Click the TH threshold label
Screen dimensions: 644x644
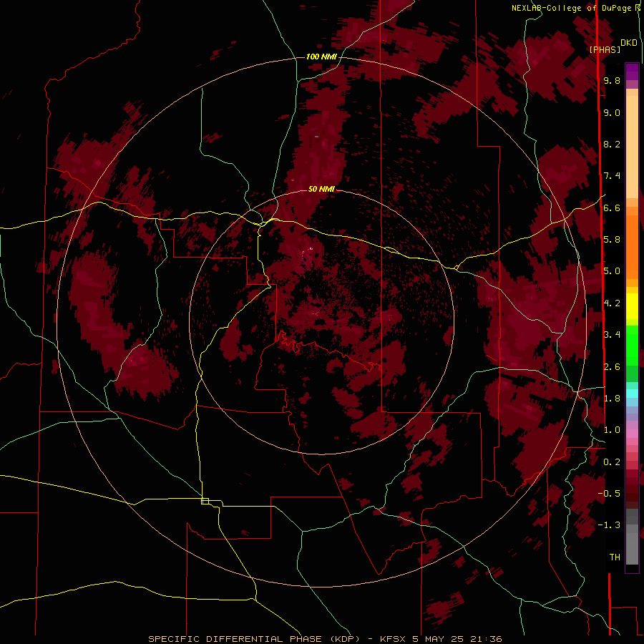(615, 557)
